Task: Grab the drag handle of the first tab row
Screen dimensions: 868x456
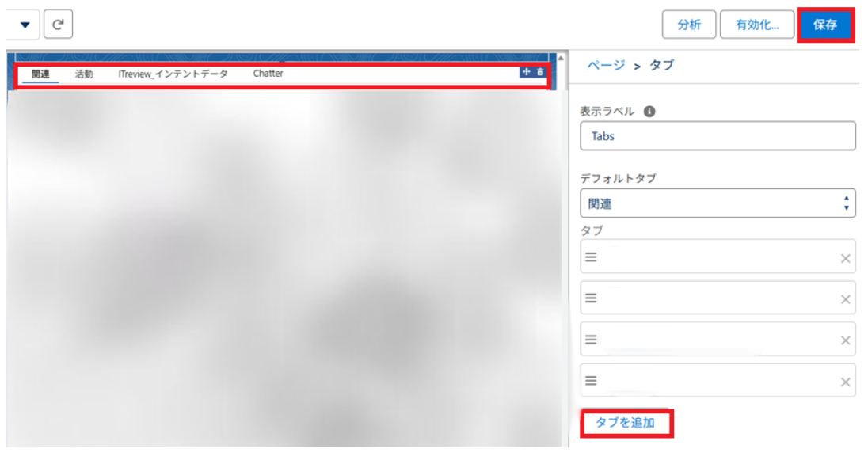Action: pyautogui.click(x=590, y=256)
